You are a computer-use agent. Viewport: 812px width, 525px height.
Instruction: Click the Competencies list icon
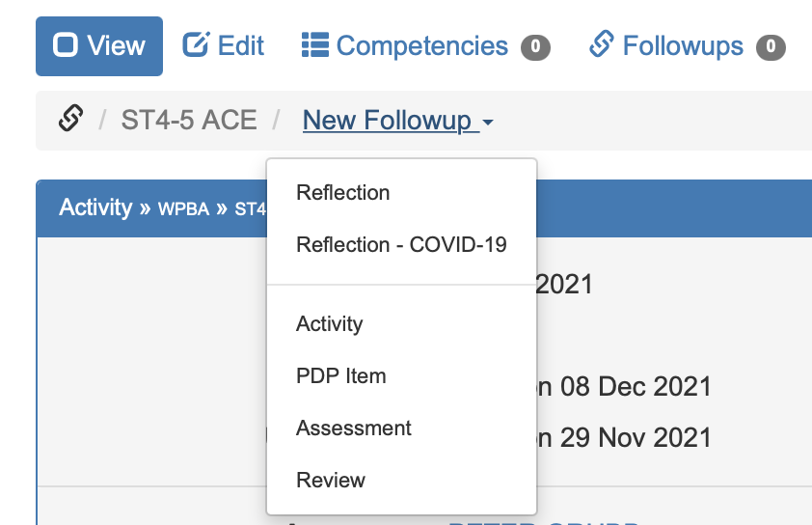point(315,45)
